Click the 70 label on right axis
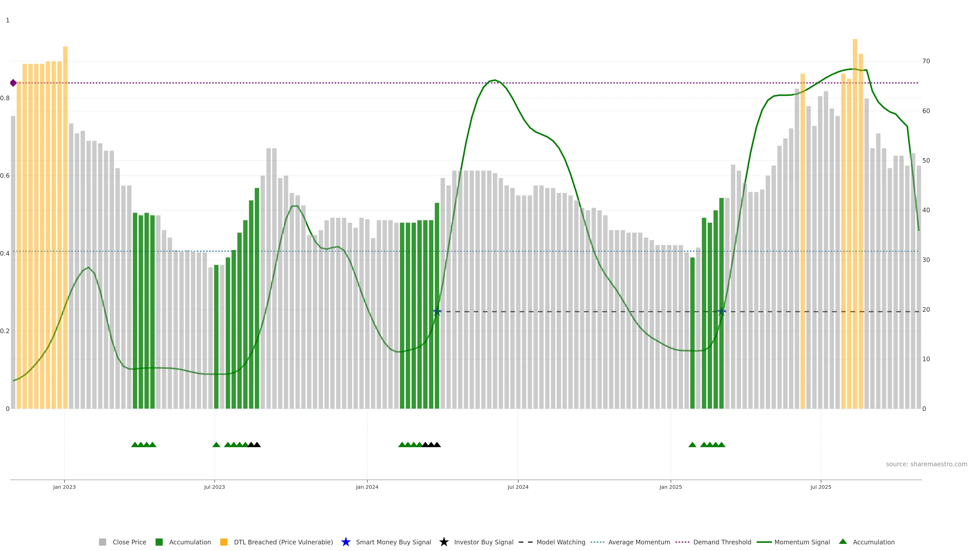 tap(926, 61)
